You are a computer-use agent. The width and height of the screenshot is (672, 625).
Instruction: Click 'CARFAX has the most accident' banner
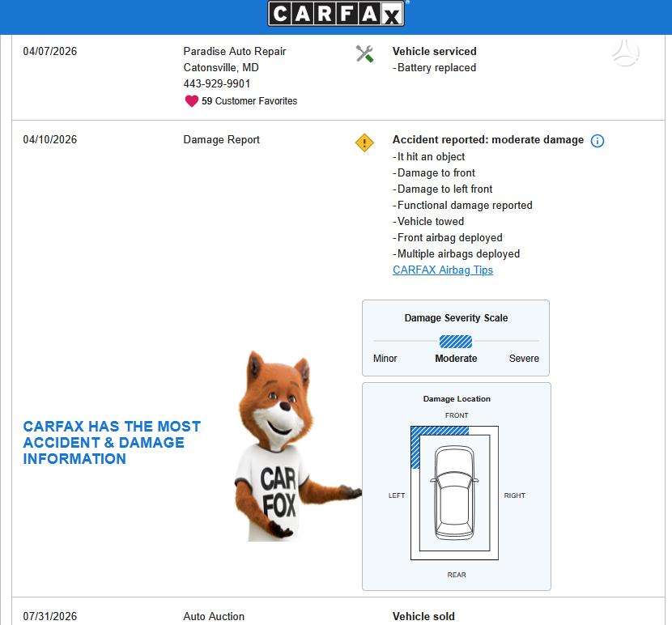pos(112,442)
